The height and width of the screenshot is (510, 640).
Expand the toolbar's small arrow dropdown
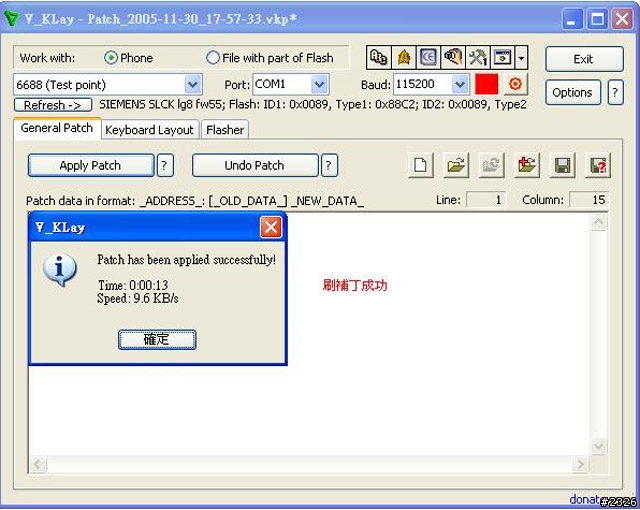point(521,58)
